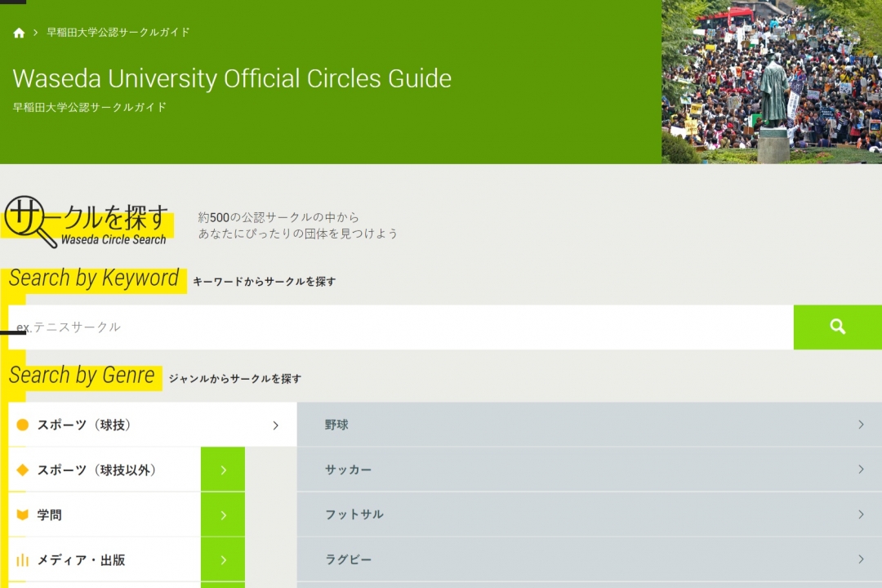Click the 約500の公認サークルの中から text
This screenshot has width=882, height=588.
pos(278,217)
